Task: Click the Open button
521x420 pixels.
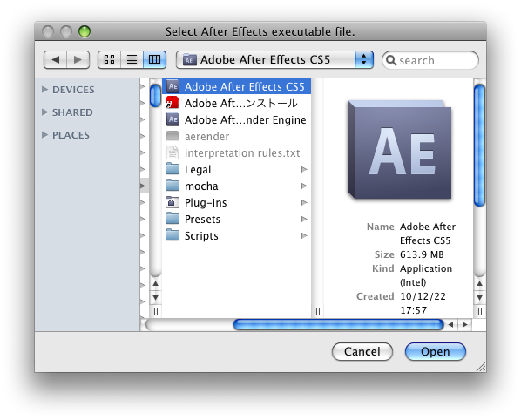Action: 436,351
